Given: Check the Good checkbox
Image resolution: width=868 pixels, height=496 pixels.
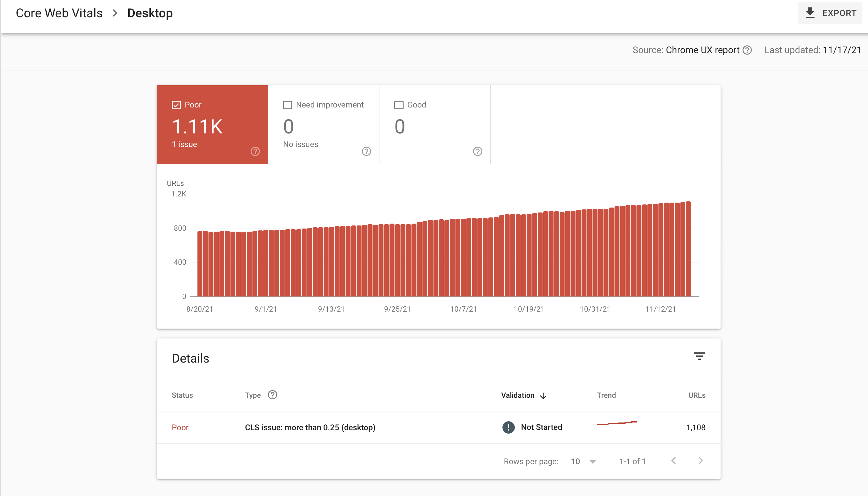Looking at the screenshot, I should 399,105.
